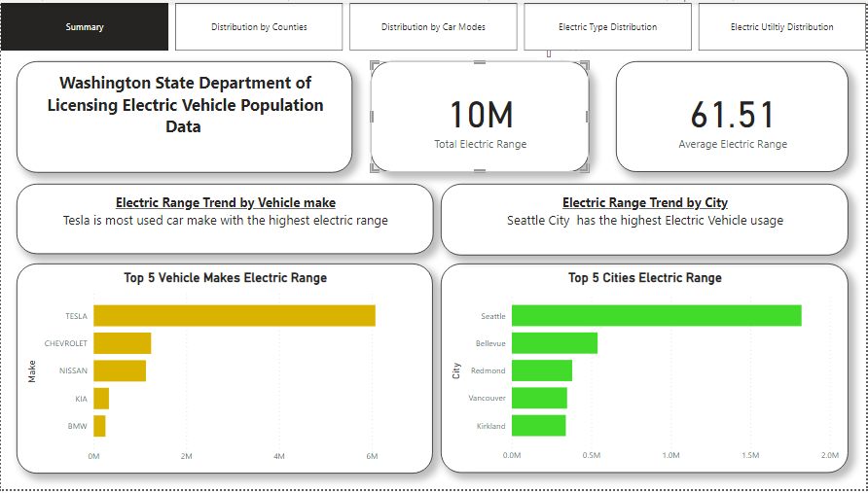Go to Distribution by Counties page
This screenshot has width=868, height=493.
point(259,27)
